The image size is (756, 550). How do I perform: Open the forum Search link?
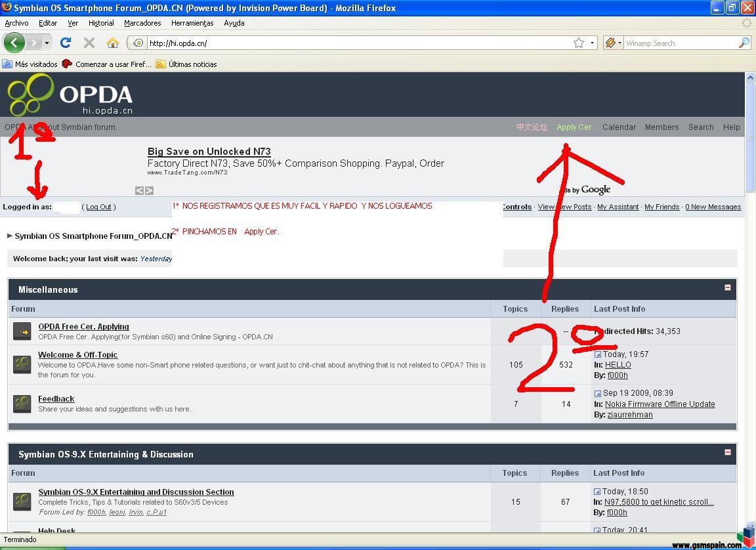click(701, 127)
